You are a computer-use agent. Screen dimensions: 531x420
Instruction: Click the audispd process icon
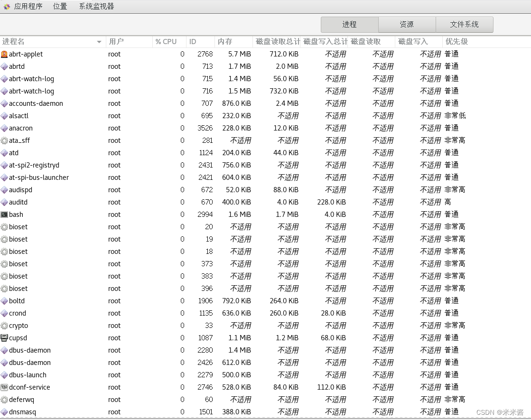[4, 190]
